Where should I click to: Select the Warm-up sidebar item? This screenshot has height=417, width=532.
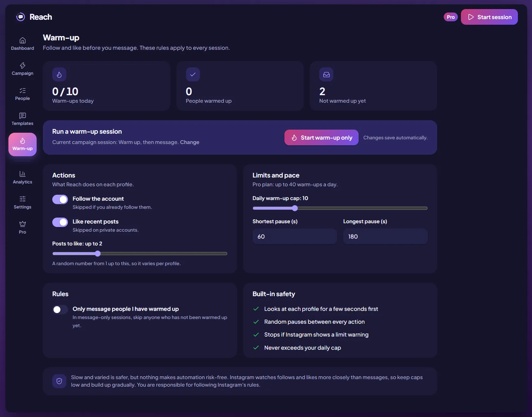23,144
